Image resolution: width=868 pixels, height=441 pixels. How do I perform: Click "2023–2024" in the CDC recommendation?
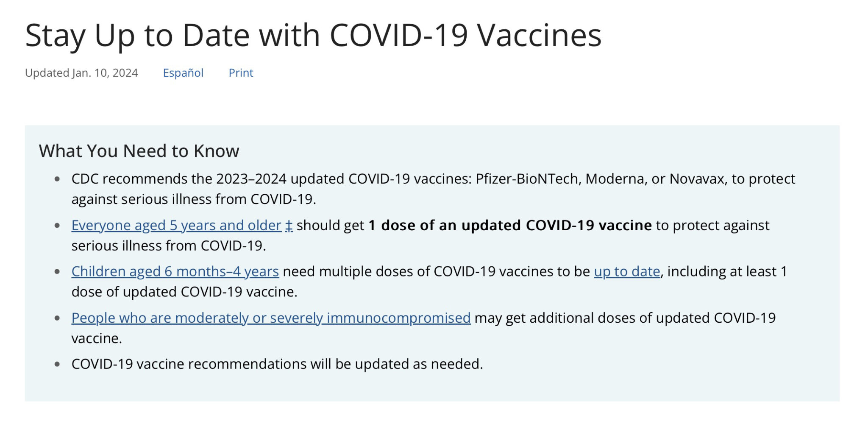coord(251,179)
